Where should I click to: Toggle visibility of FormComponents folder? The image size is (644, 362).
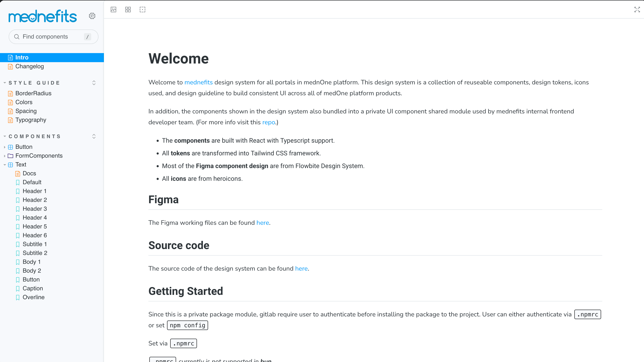(5, 156)
